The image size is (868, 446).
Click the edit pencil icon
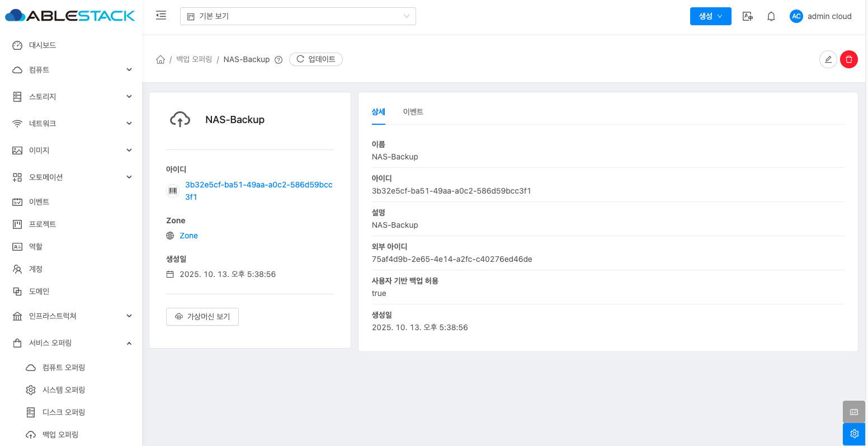pyautogui.click(x=828, y=59)
